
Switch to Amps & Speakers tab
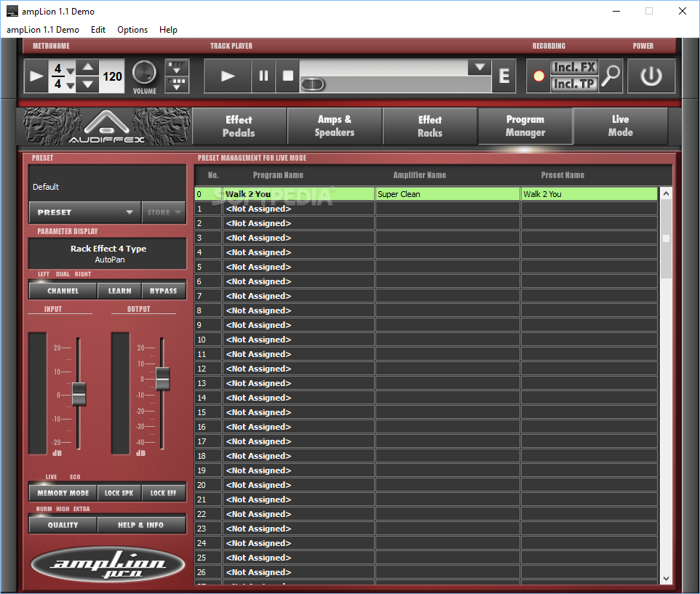335,127
